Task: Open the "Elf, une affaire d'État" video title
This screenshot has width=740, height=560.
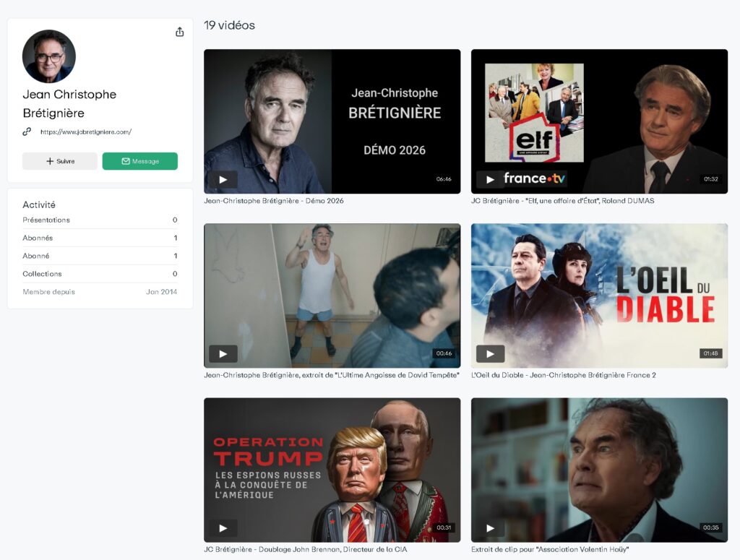Action: pyautogui.click(x=562, y=201)
